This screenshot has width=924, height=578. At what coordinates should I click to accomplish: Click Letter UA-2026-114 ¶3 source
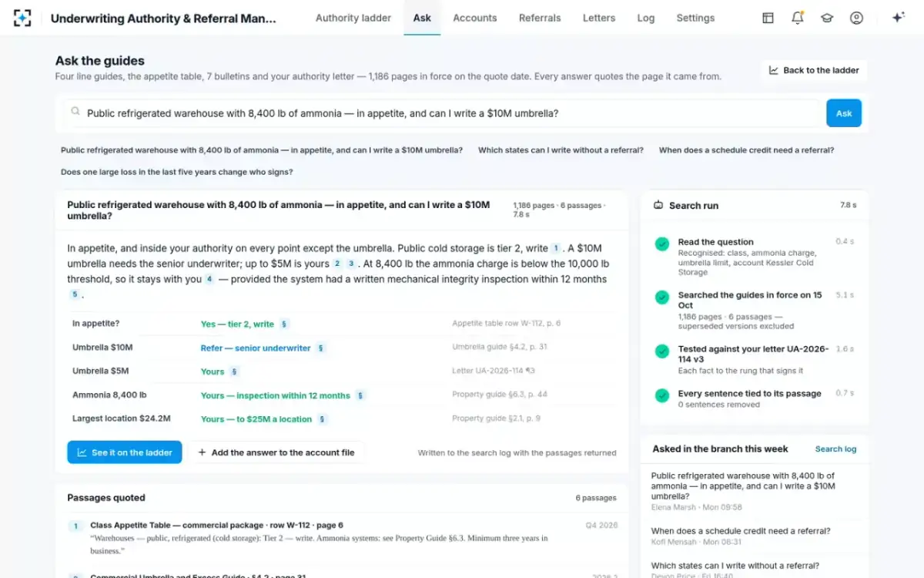click(493, 371)
